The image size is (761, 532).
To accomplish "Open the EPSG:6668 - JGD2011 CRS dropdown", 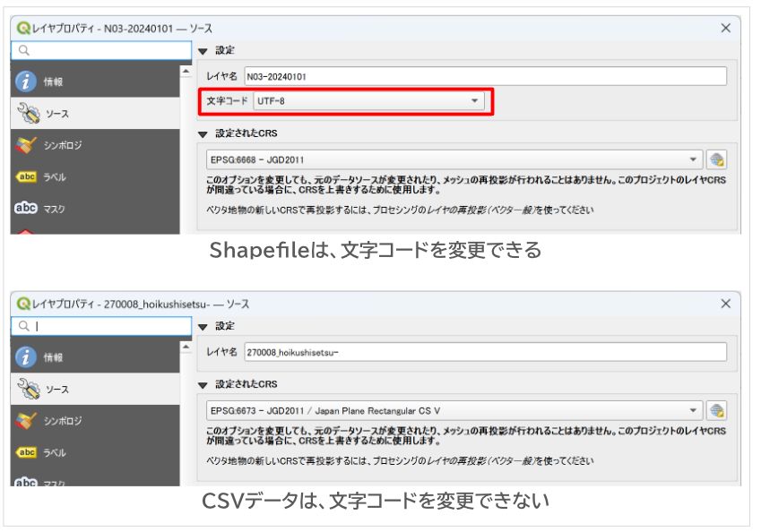I will pos(454,159).
